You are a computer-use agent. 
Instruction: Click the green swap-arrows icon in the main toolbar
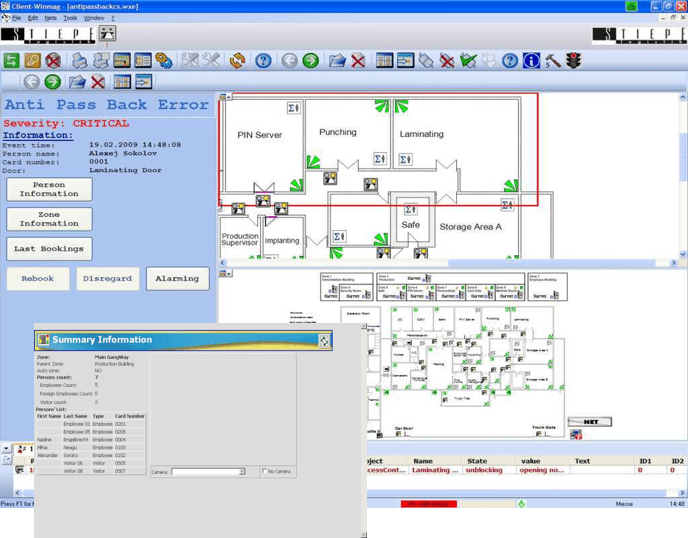(x=11, y=61)
